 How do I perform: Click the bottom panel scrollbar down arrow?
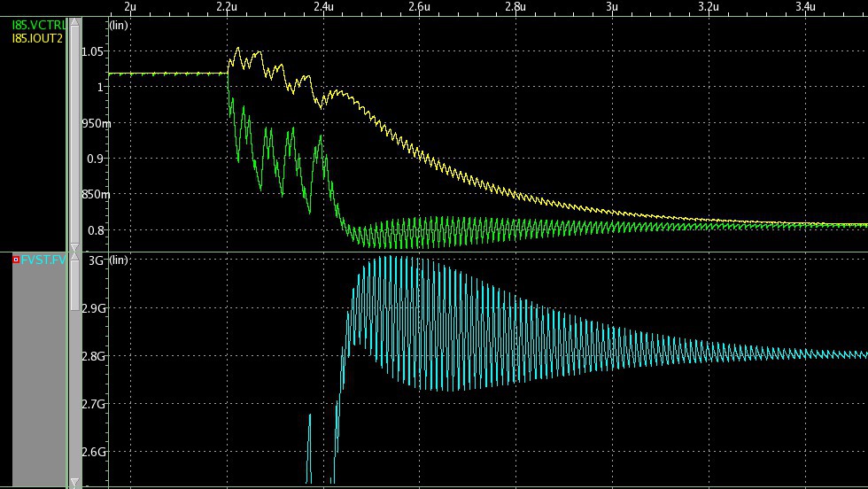pos(74,482)
